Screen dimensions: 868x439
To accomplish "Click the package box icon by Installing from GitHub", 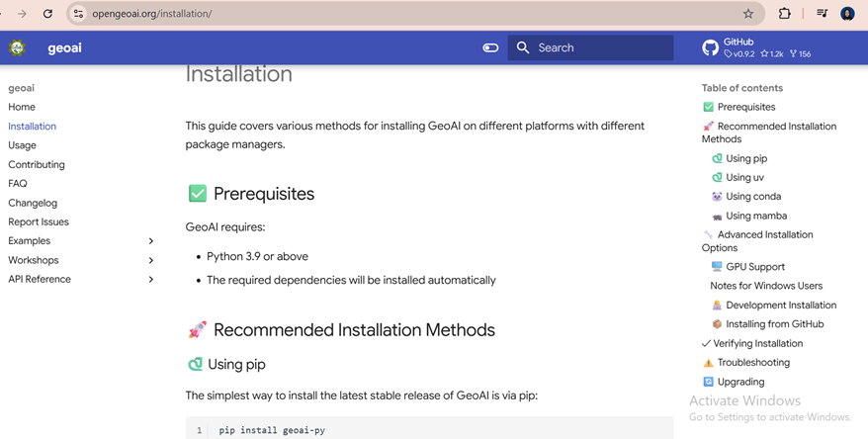I will coord(717,324).
